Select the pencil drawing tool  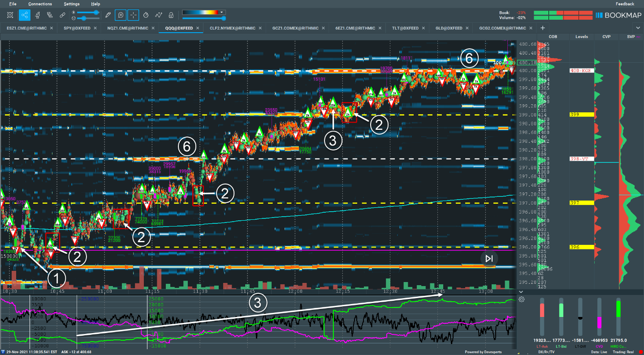pos(108,15)
